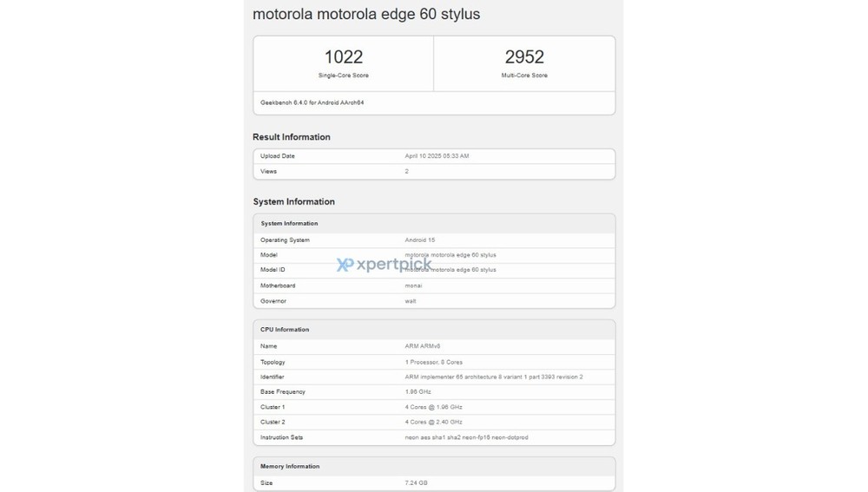Select '4 Cores @ 2.40 GHz' value
Image resolution: width=868 pixels, height=492 pixels.
433,422
